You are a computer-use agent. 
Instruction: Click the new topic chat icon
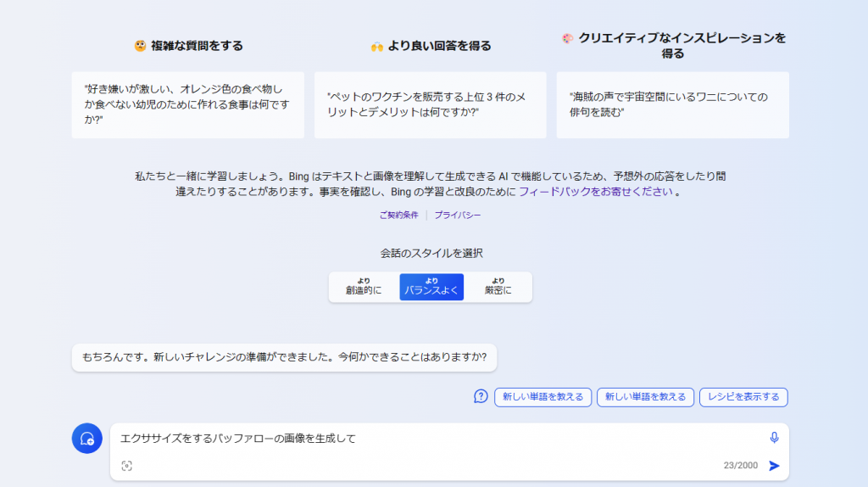(x=87, y=439)
